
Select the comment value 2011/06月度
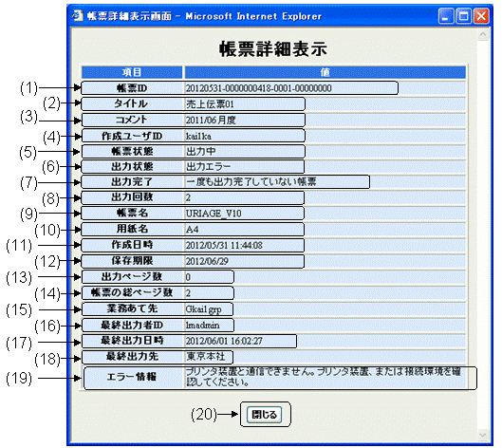211,121
